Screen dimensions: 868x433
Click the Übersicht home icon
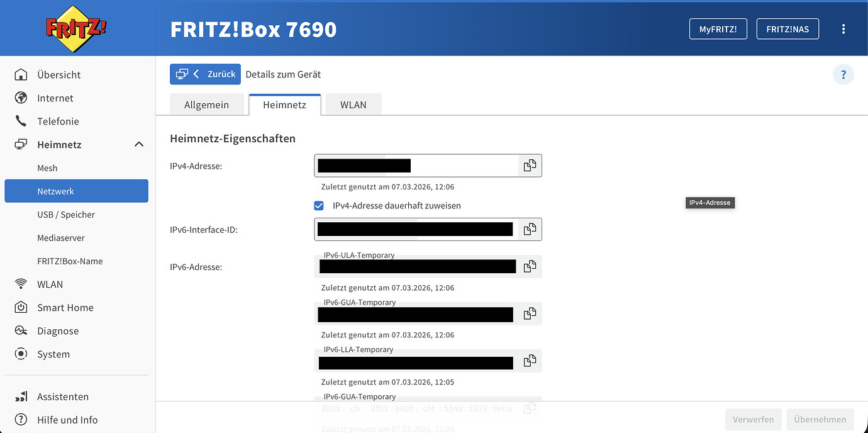coord(21,75)
